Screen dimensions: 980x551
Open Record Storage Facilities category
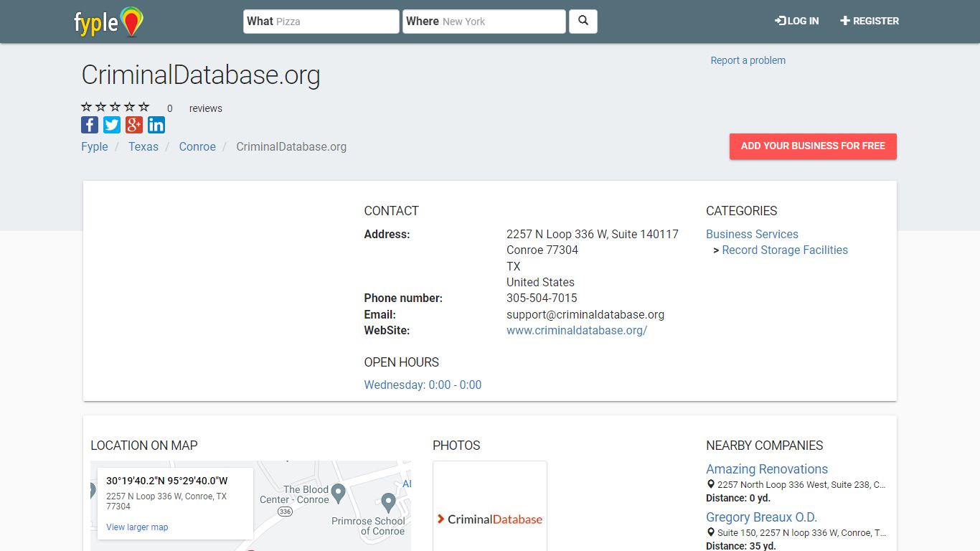[x=785, y=250]
